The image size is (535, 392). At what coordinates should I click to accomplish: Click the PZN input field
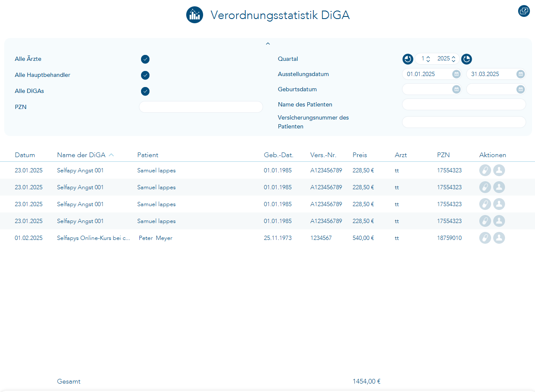[201, 107]
